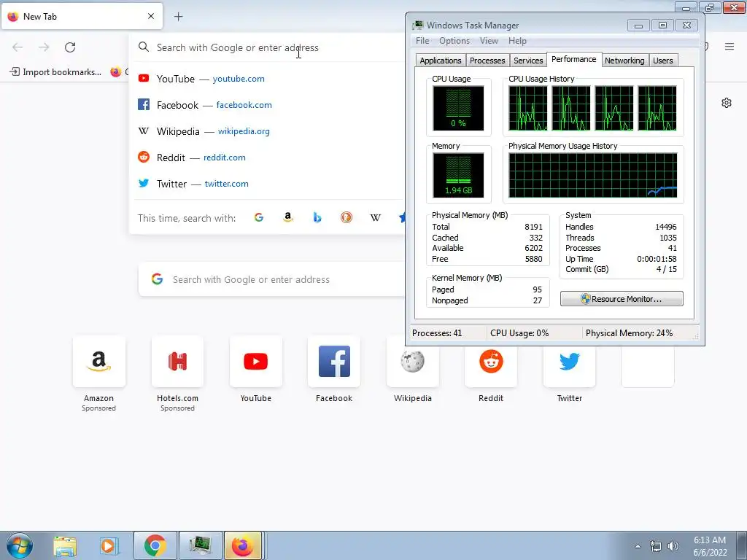This screenshot has width=747, height=560.
Task: Click the Up Time value 0:00:01:58
Action: point(657,259)
